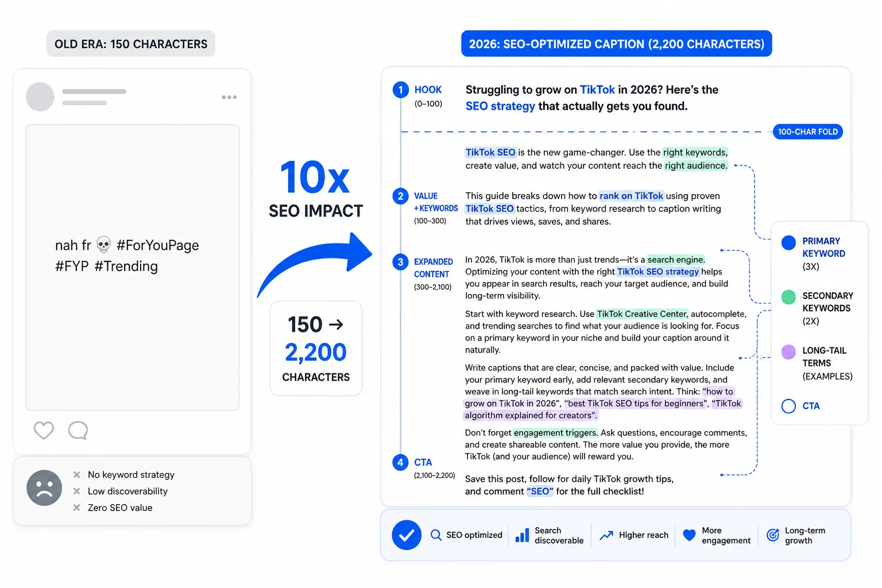Screen dimensions: 882x588
Task: Click the X icon beside Zero SEO value
Action: pos(76,508)
